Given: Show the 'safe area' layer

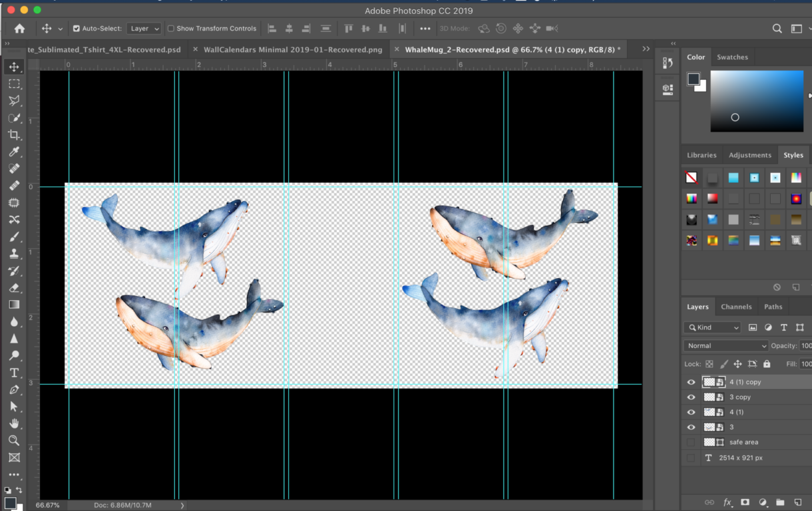Looking at the screenshot, I should 691,442.
